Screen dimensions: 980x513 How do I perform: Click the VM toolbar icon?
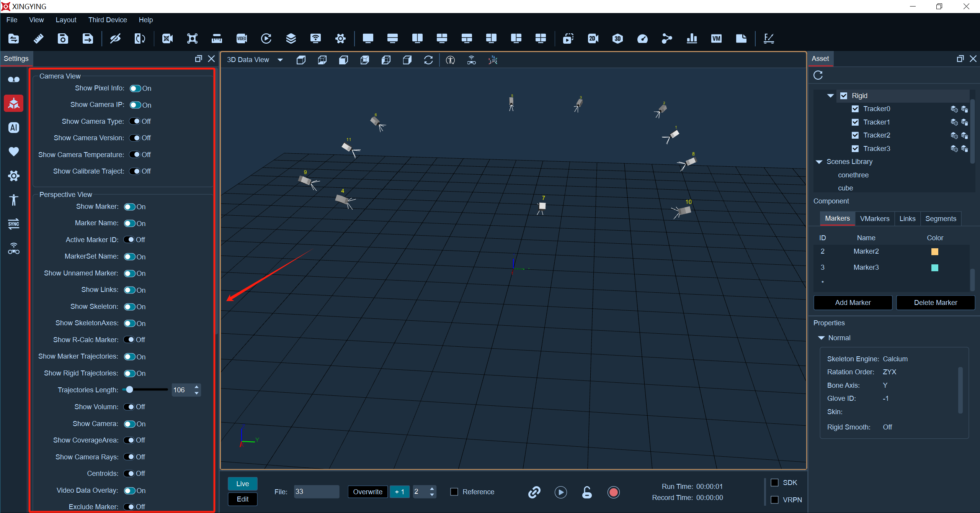pyautogui.click(x=716, y=38)
